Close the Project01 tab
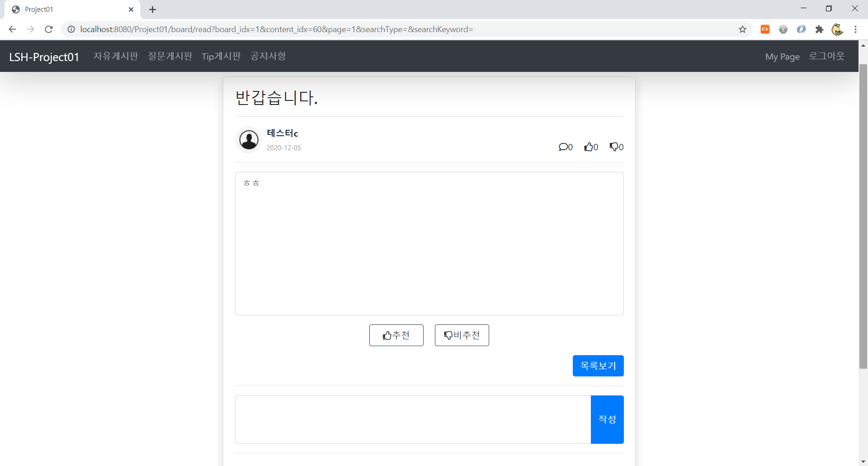The height and width of the screenshot is (466, 868). coord(131,10)
